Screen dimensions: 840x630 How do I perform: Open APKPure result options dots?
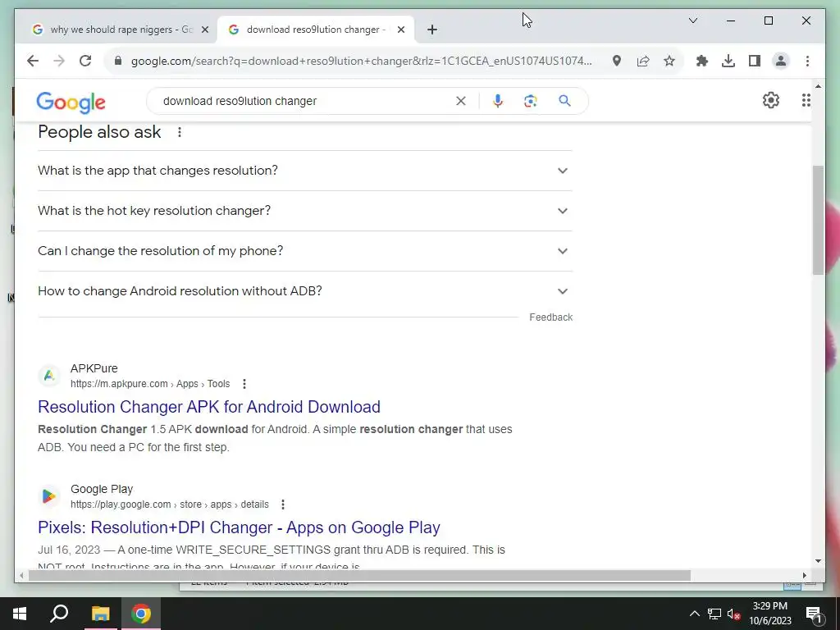click(244, 384)
